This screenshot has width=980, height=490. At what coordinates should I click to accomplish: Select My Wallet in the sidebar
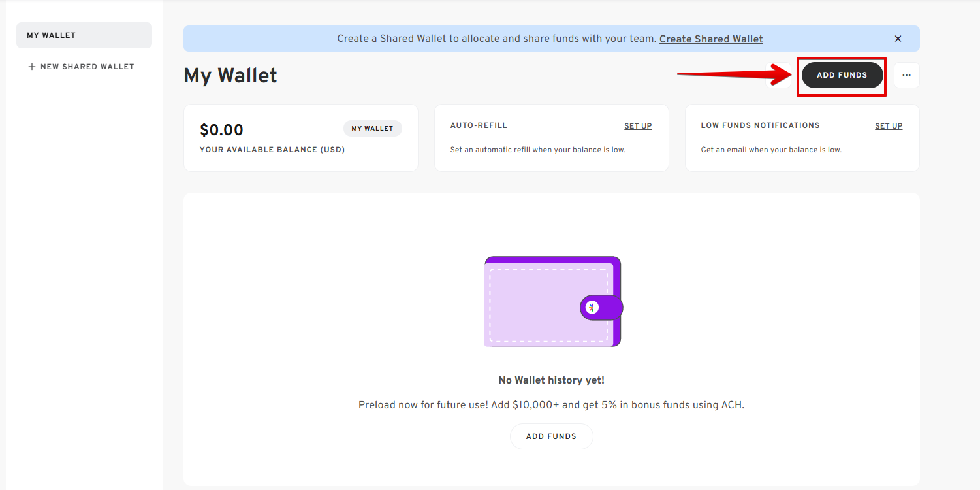point(84,35)
